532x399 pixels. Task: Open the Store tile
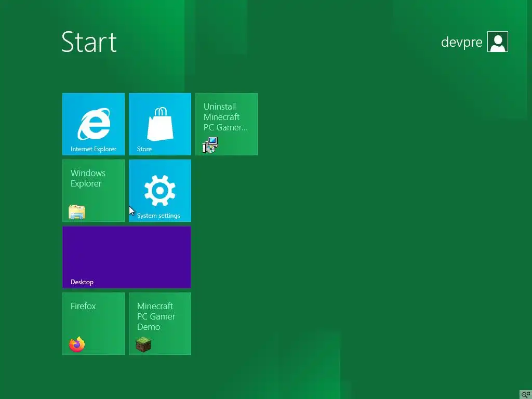click(160, 124)
